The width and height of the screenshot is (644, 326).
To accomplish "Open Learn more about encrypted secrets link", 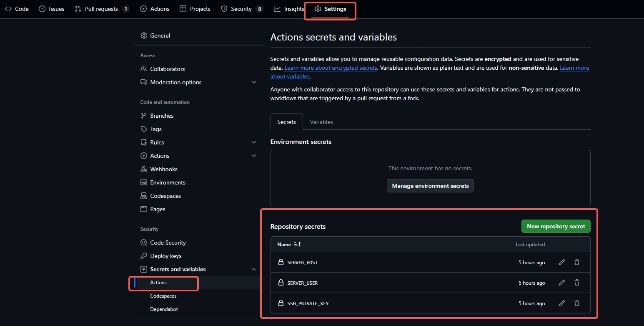I will tap(331, 68).
